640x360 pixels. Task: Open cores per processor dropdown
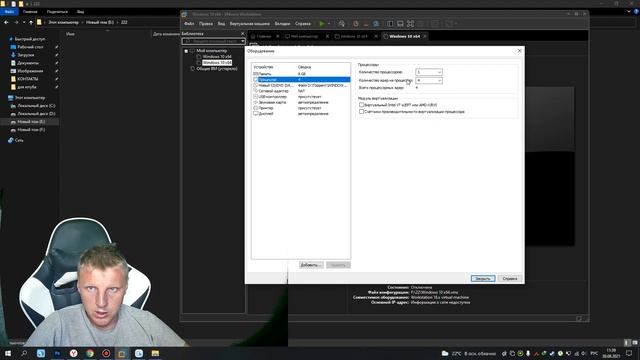click(x=429, y=80)
